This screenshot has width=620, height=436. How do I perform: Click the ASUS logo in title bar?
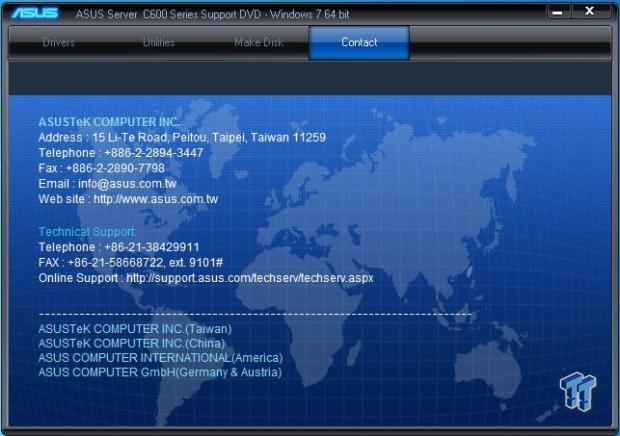[35, 13]
